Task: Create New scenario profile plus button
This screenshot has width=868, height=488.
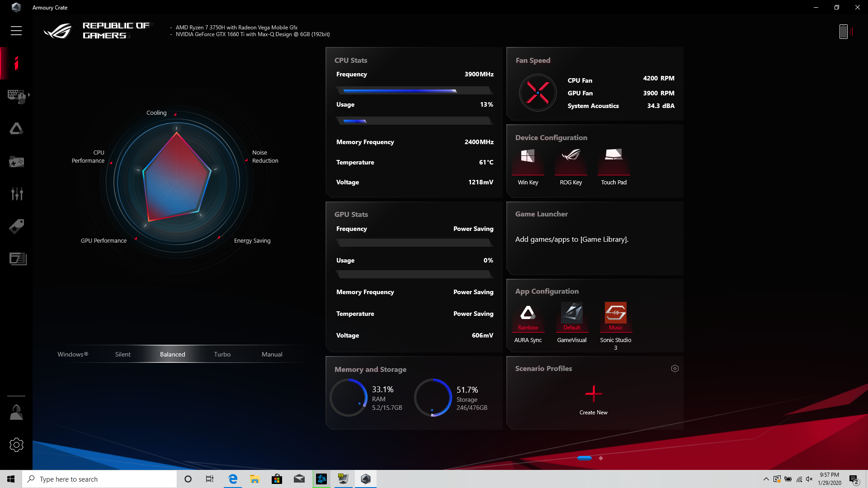Action: 593,394
